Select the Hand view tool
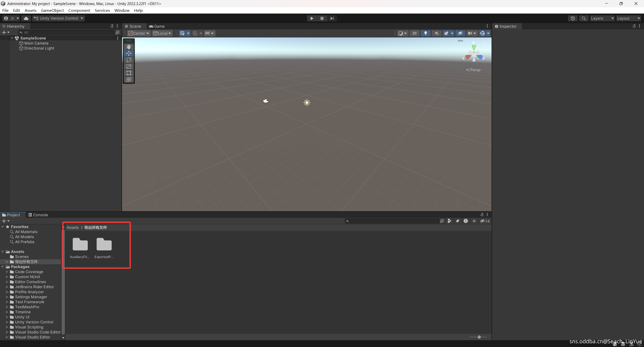Image resolution: width=644 pixels, height=347 pixels. (129, 47)
